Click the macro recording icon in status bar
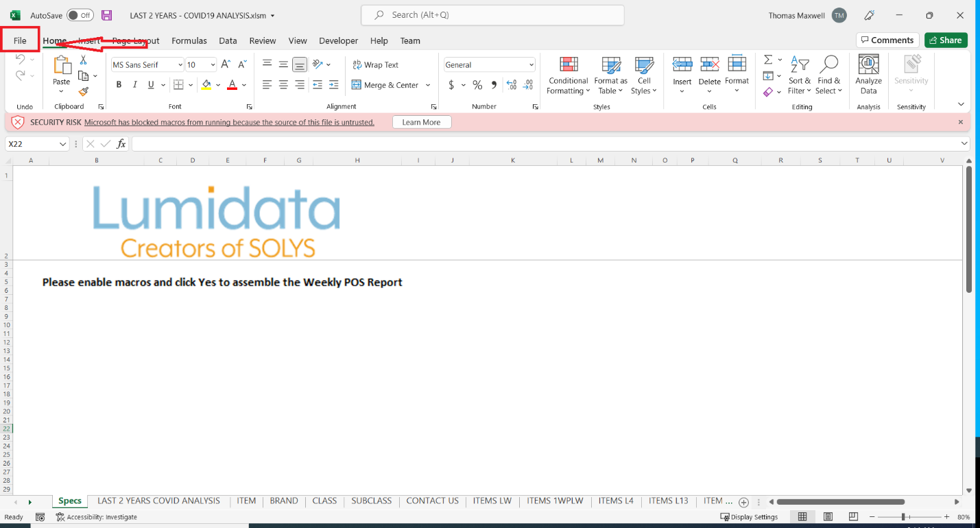Image resolution: width=980 pixels, height=528 pixels. point(40,517)
